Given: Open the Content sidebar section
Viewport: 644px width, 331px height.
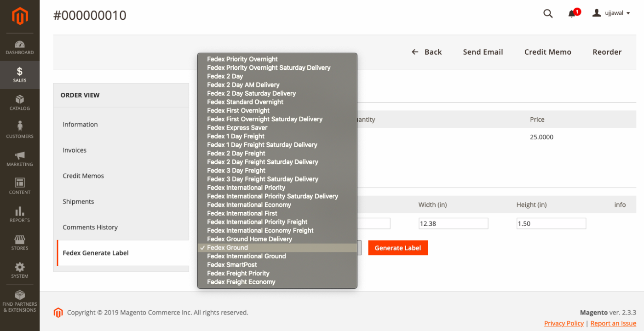Looking at the screenshot, I should (x=20, y=187).
